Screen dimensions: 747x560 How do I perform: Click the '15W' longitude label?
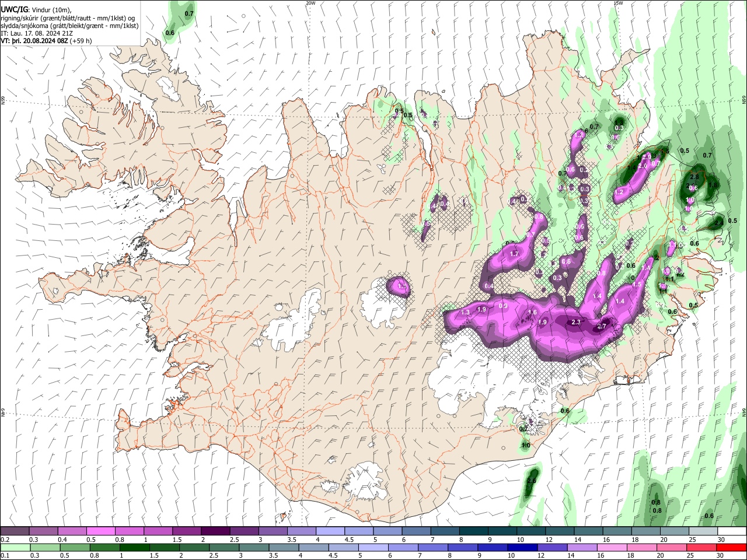click(618, 3)
